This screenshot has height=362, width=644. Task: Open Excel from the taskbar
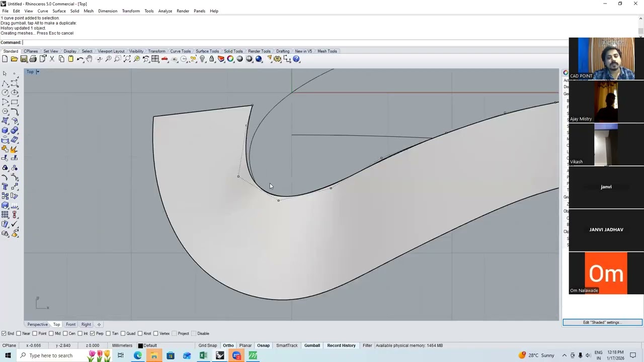point(203,355)
